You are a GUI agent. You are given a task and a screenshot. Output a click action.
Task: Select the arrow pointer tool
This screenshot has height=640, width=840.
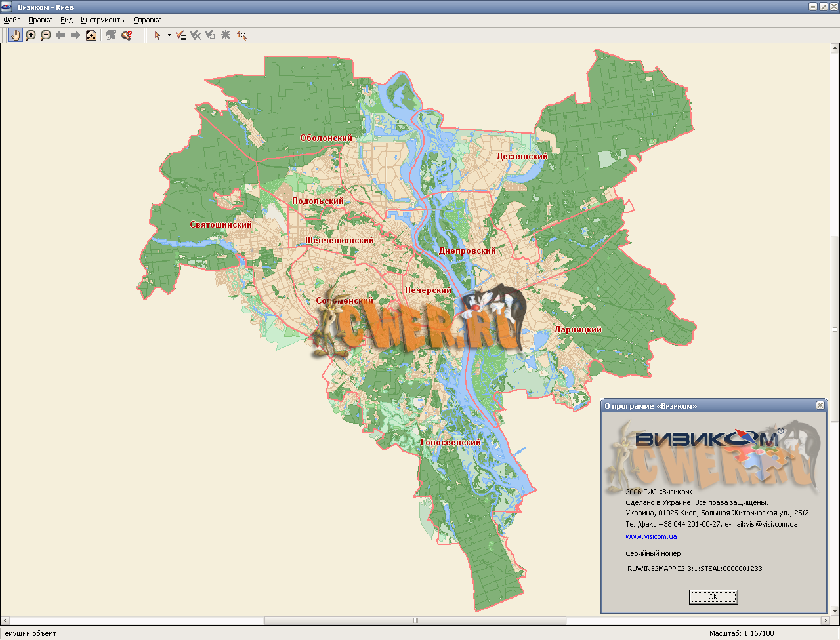click(x=157, y=35)
